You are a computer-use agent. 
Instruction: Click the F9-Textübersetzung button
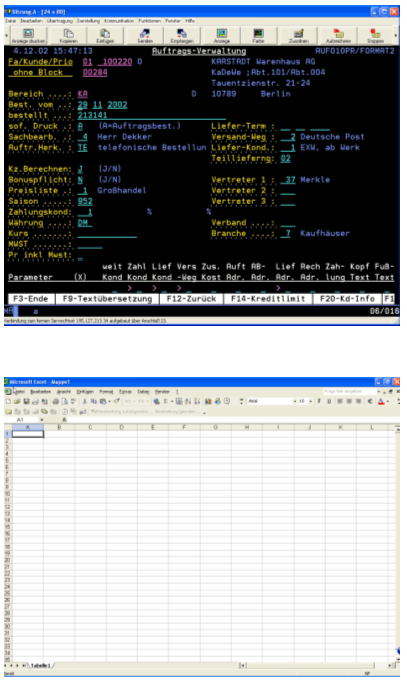(x=107, y=299)
